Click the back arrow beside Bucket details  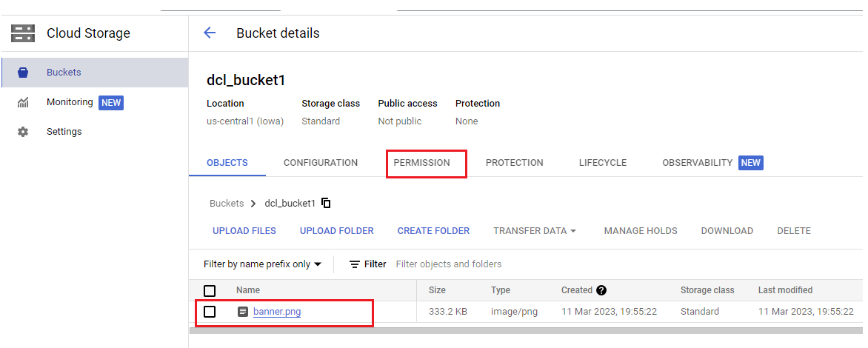[210, 33]
